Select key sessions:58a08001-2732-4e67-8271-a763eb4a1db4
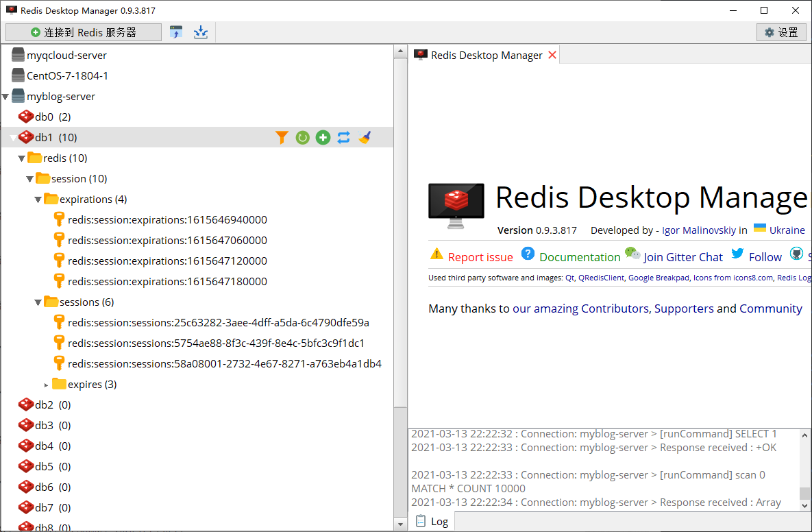The height and width of the screenshot is (532, 812). pos(225,363)
